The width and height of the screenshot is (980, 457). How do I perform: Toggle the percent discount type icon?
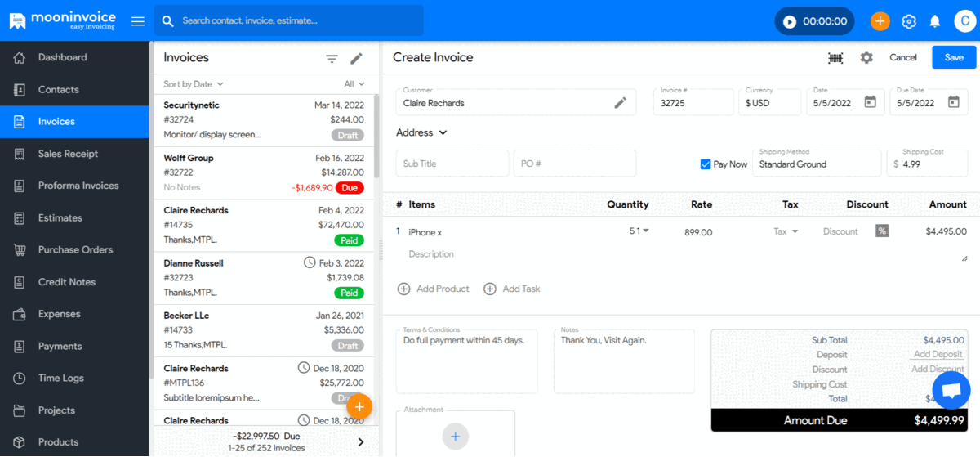coord(882,231)
